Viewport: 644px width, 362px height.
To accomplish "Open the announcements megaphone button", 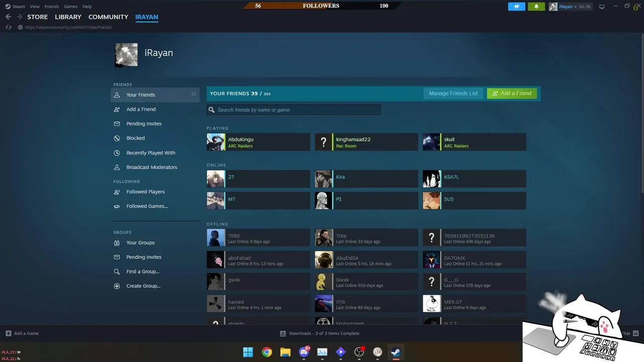I will tap(517, 7).
